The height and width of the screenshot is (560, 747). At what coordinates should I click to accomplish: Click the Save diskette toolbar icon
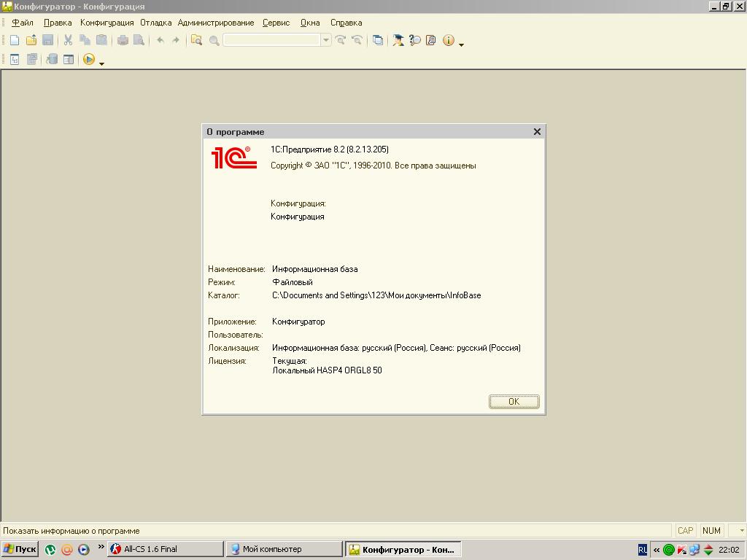pos(47,41)
